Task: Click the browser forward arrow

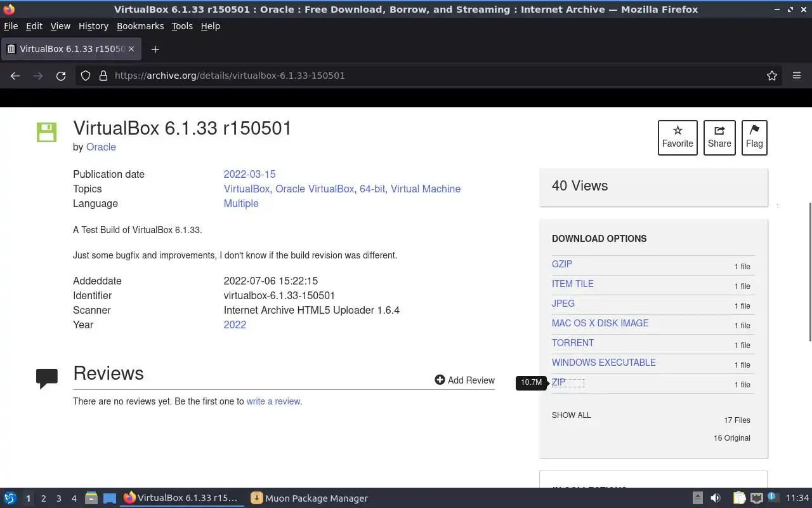Action: [38, 76]
